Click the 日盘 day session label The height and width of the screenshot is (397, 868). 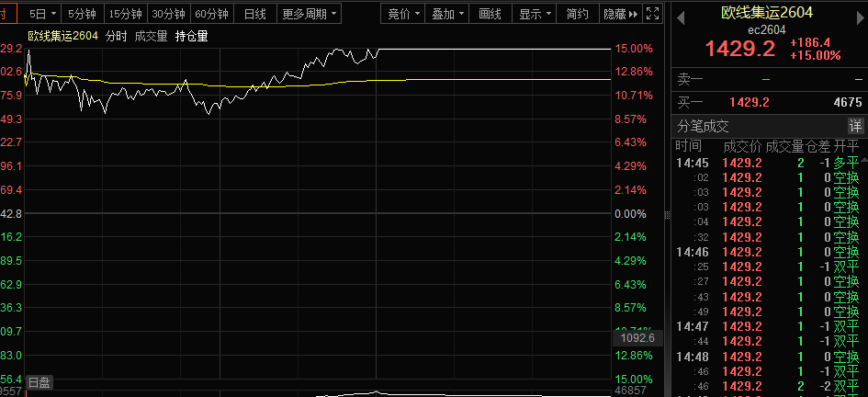pyautogui.click(x=39, y=382)
